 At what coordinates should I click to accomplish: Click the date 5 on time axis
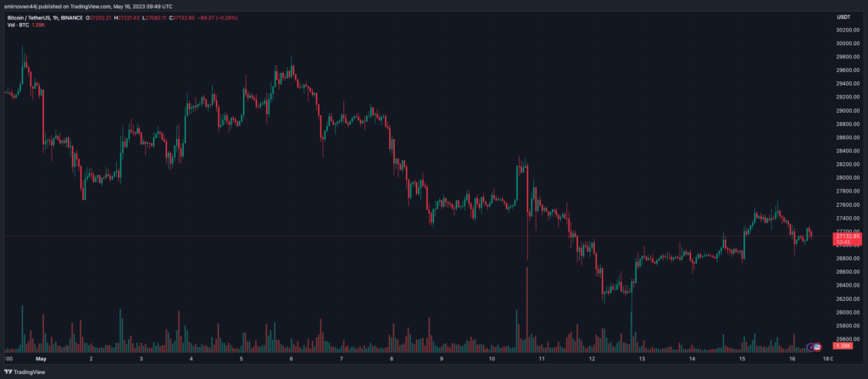click(242, 359)
